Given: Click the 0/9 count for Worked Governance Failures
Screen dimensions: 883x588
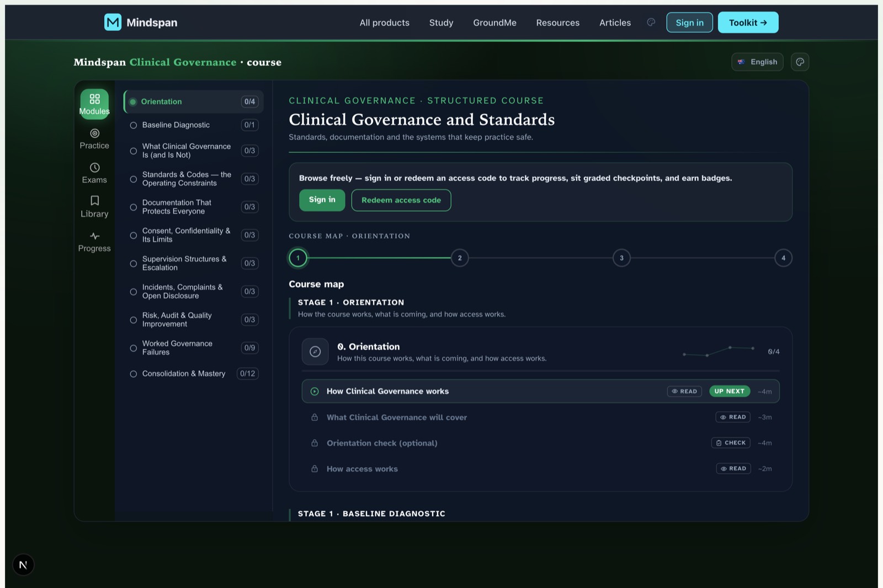Looking at the screenshot, I should click(x=249, y=348).
